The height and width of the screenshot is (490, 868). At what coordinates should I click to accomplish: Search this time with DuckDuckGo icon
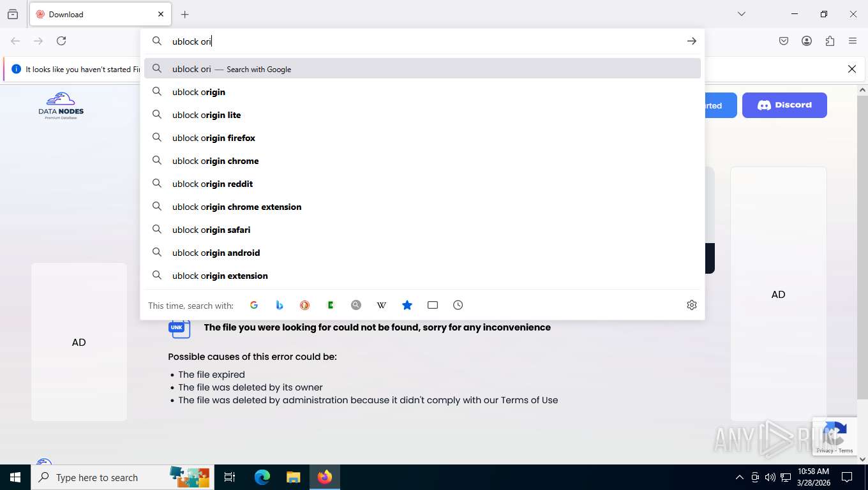click(305, 305)
